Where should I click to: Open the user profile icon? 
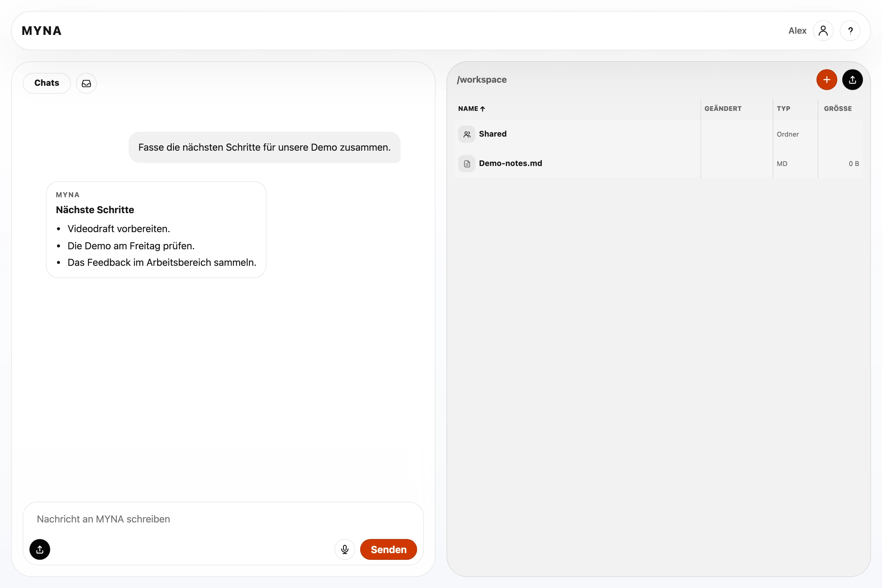[823, 31]
